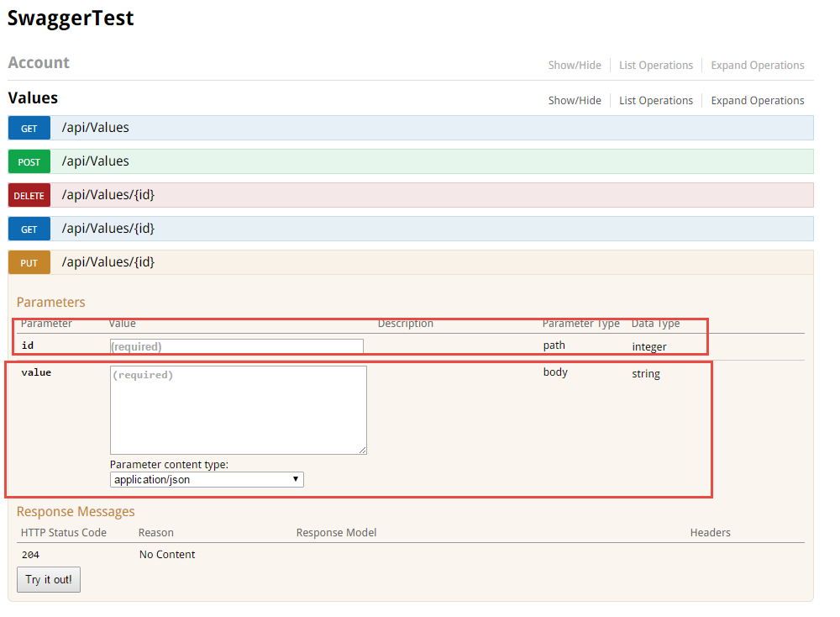Click the 'Reason' column header

pyautogui.click(x=156, y=533)
